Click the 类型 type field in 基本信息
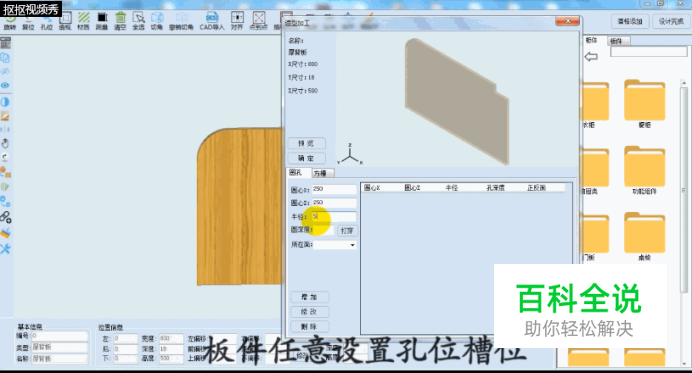 (x=60, y=347)
